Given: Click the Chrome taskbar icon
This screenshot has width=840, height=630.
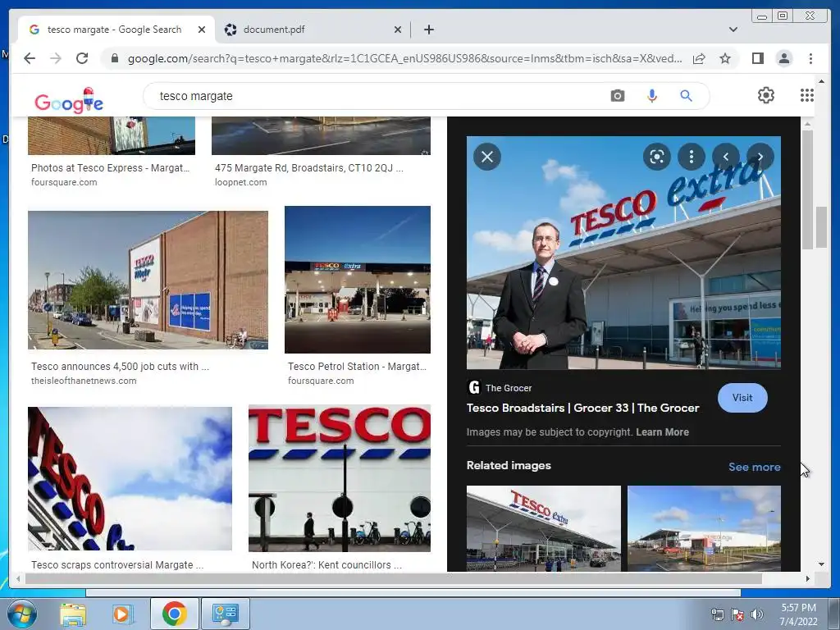Looking at the screenshot, I should coord(174,614).
